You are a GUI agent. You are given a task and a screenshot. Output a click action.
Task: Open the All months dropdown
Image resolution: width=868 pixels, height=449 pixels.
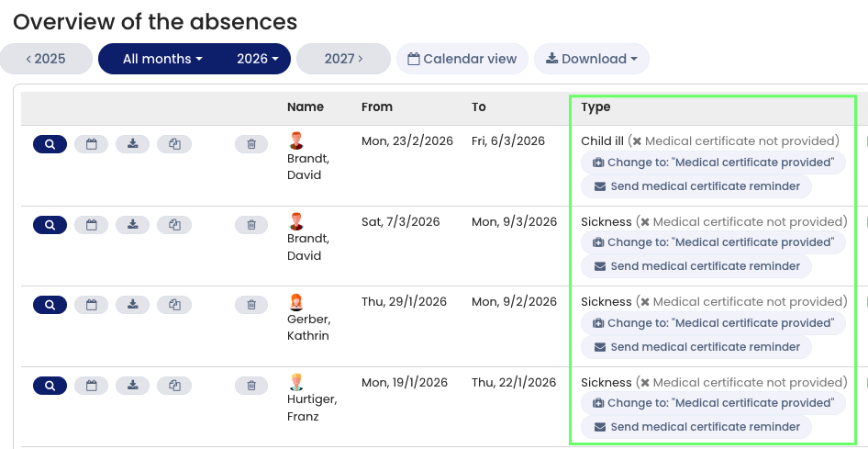pos(162,59)
